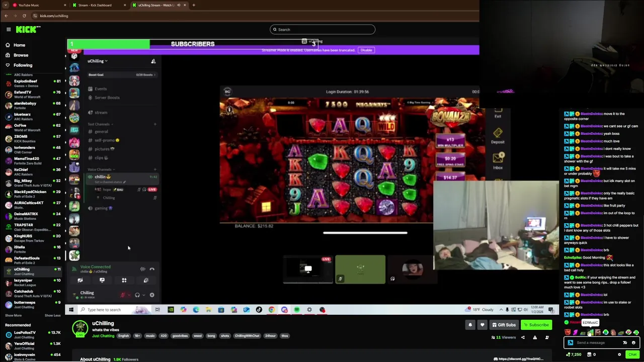Open Discord activities button
This screenshot has width=644, height=362.
pyautogui.click(x=124, y=281)
